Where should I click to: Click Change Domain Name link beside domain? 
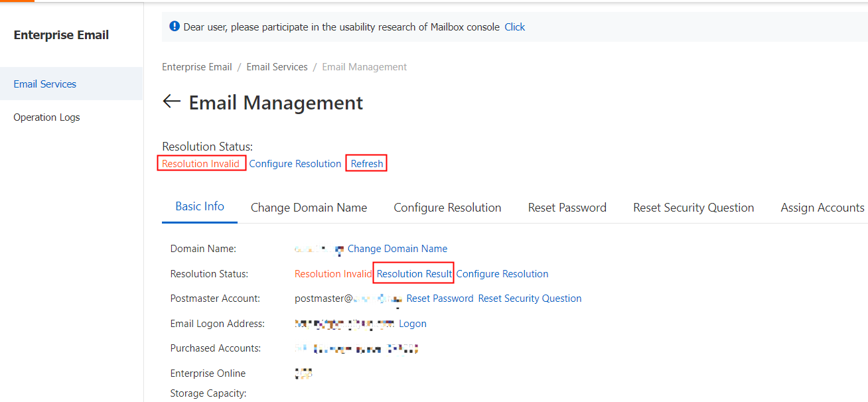(398, 249)
